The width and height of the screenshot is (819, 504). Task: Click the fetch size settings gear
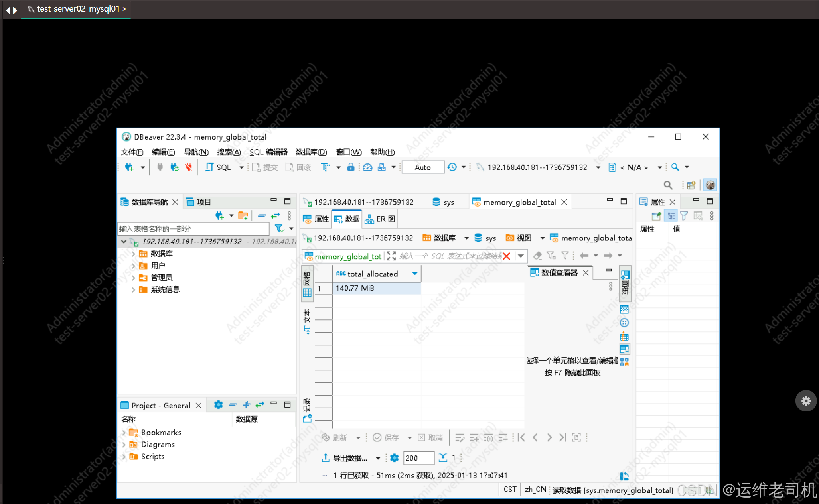click(395, 458)
